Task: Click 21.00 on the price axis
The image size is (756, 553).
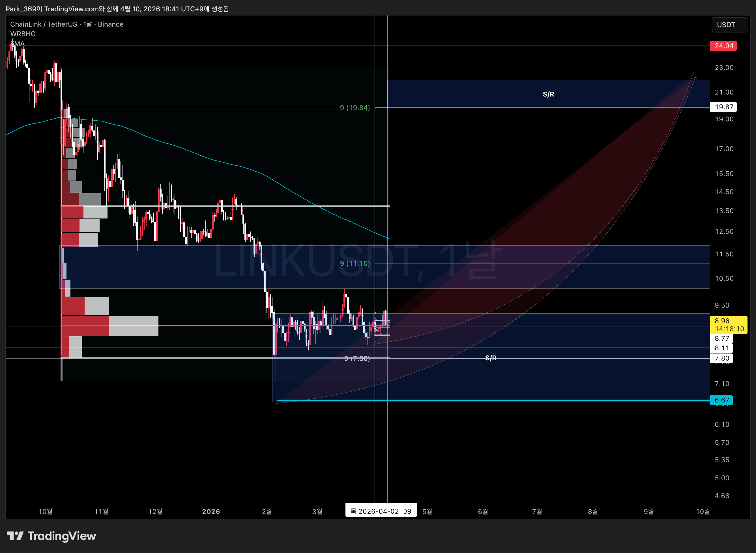Action: click(x=724, y=92)
